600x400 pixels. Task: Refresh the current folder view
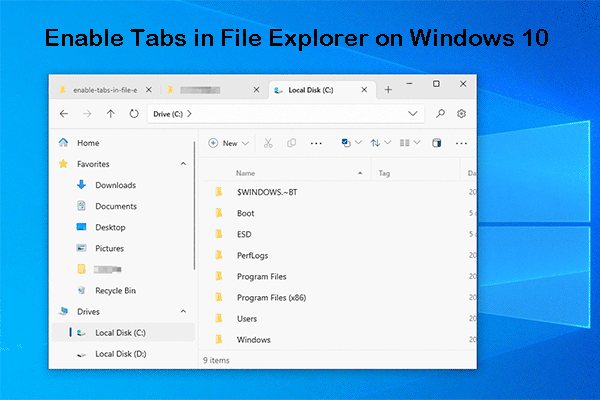[134, 114]
